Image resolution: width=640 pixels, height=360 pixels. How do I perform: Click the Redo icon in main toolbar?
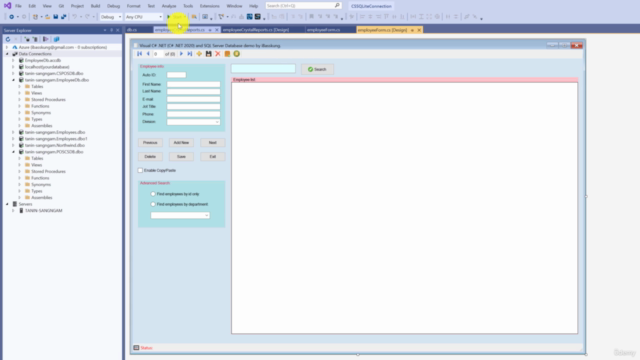tap(87, 17)
